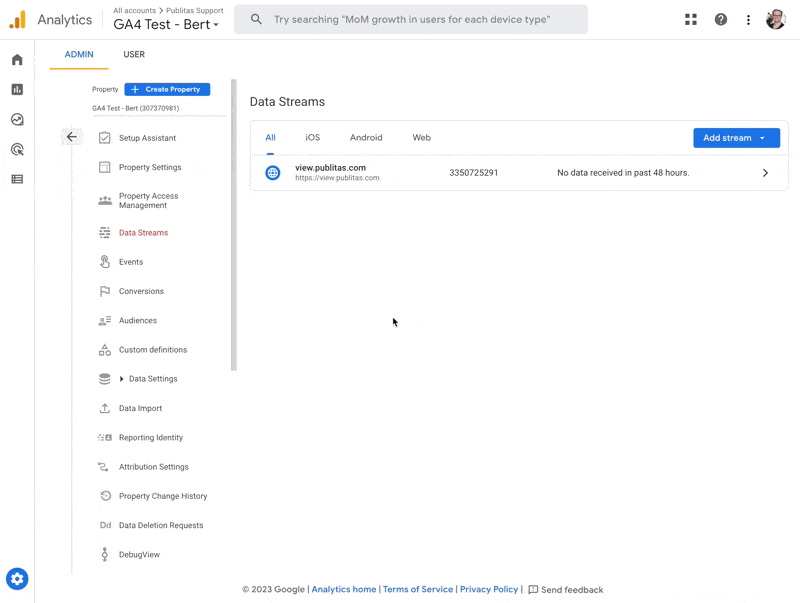Open Data Import
Viewport: 800px width, 603px height.
[x=140, y=408]
